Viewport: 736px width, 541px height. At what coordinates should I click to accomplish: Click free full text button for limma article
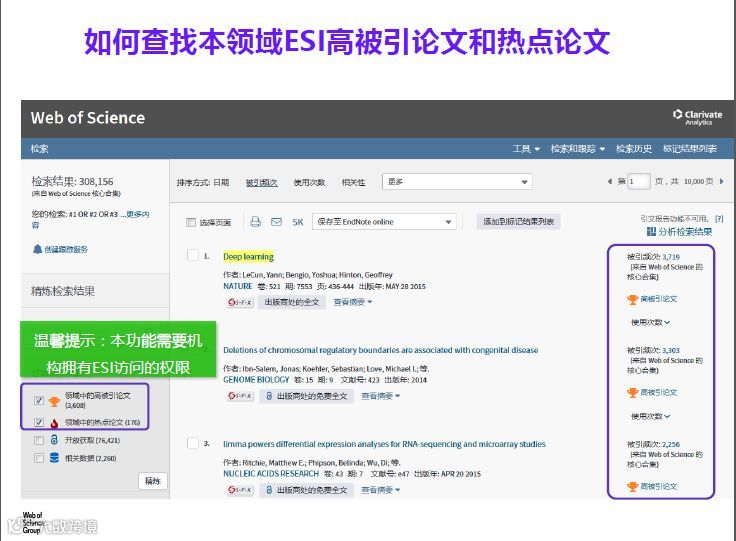307,490
